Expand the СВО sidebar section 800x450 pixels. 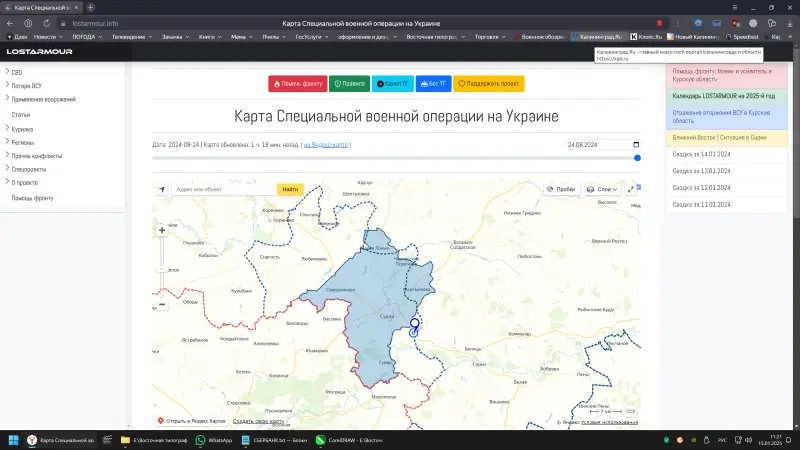[17, 72]
